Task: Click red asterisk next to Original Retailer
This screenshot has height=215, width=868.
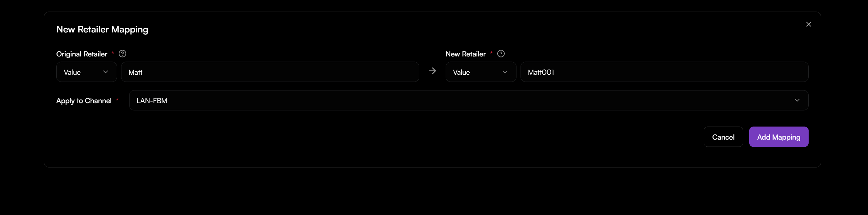Action: click(x=113, y=53)
